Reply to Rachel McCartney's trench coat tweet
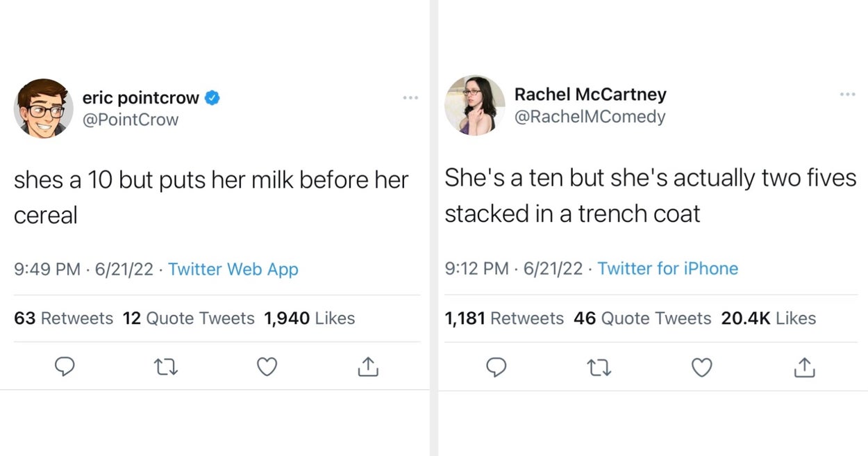The image size is (868, 456). pos(496,367)
